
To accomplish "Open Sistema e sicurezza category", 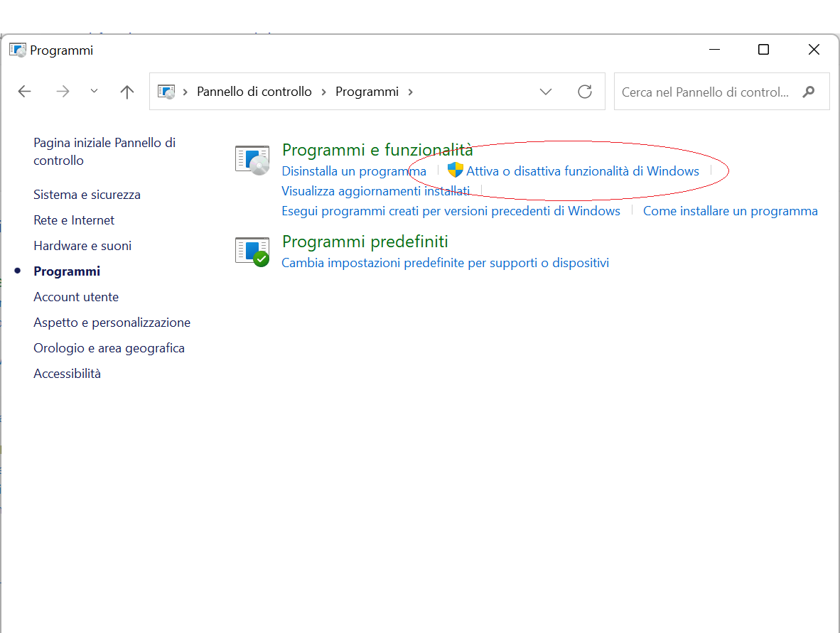I will (87, 195).
